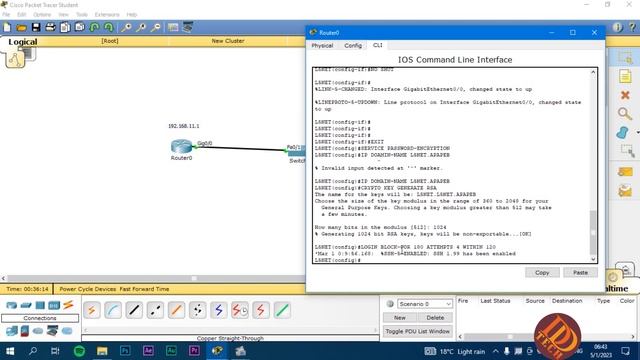Print the workspace using printer icon
Viewport: 640px width, 360px height.
(50, 27)
